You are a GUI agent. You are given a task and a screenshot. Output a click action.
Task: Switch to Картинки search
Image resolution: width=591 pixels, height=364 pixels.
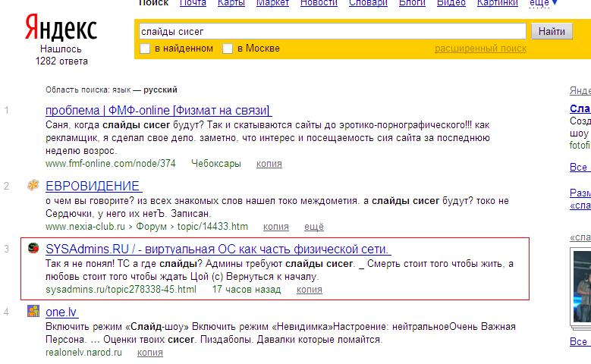497,3
